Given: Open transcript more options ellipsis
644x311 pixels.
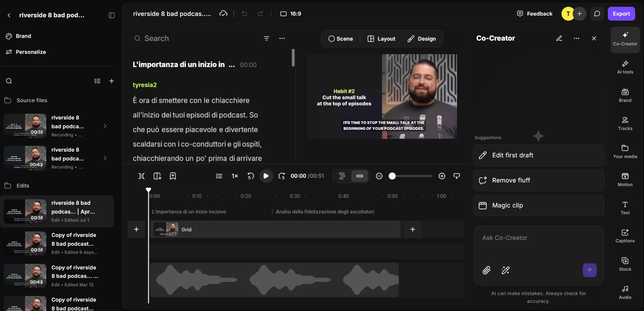Looking at the screenshot, I should 282,38.
